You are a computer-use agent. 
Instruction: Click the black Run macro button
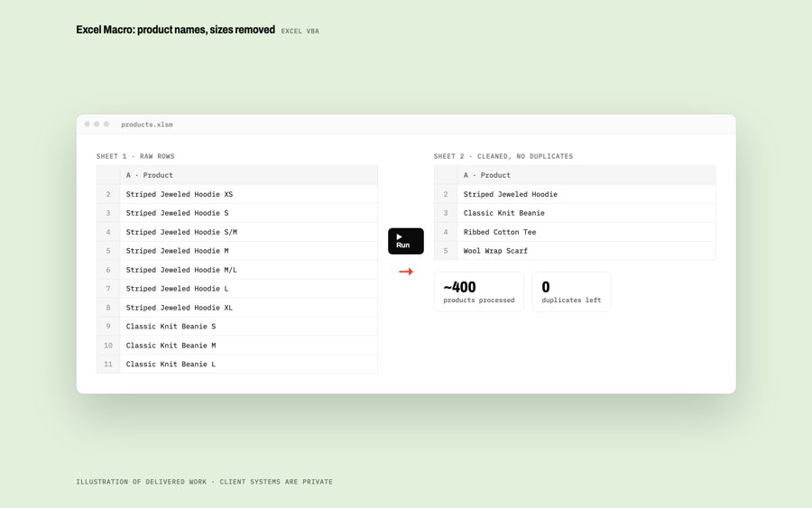405,241
